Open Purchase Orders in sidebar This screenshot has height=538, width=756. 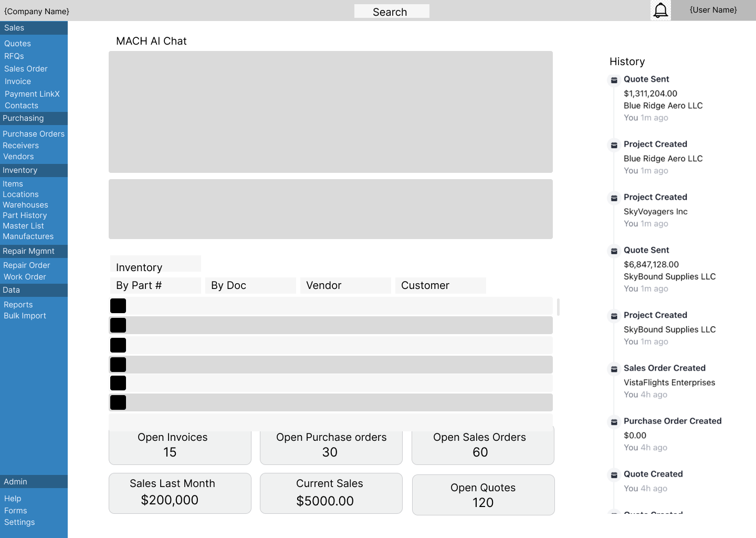click(34, 134)
